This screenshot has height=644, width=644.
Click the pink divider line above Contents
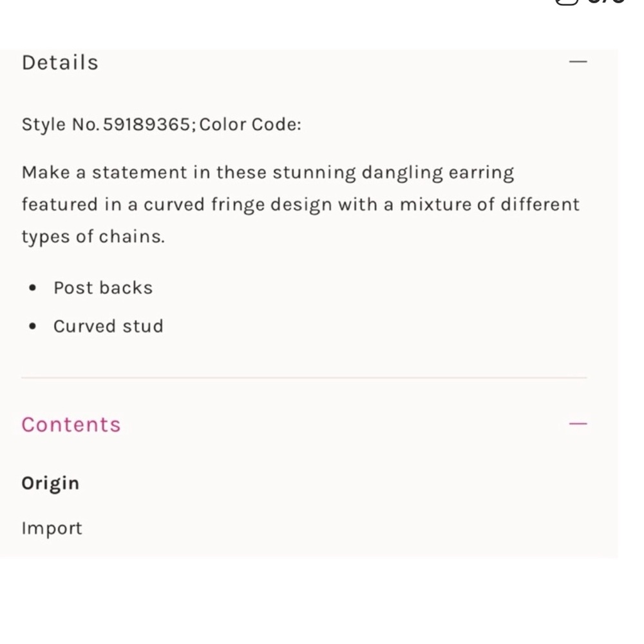coord(303,378)
